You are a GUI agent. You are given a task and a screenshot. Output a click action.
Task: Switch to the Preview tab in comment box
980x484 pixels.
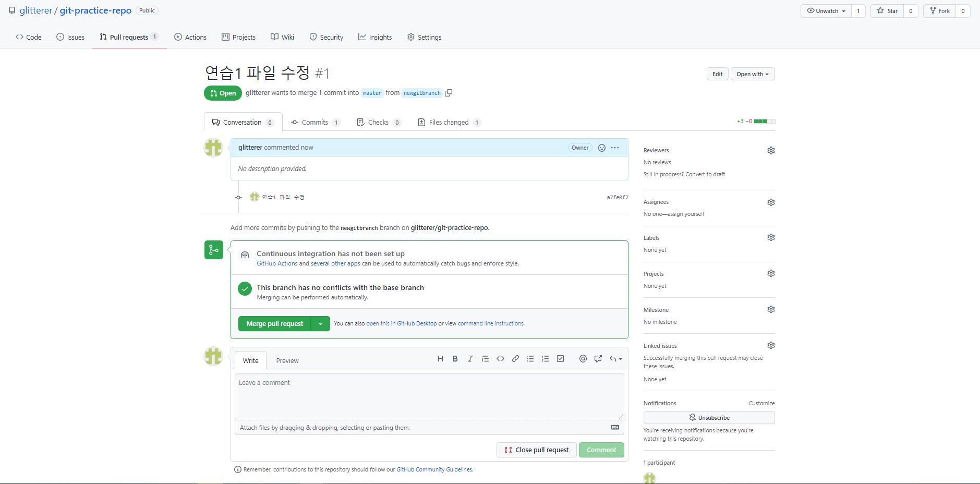coord(287,361)
